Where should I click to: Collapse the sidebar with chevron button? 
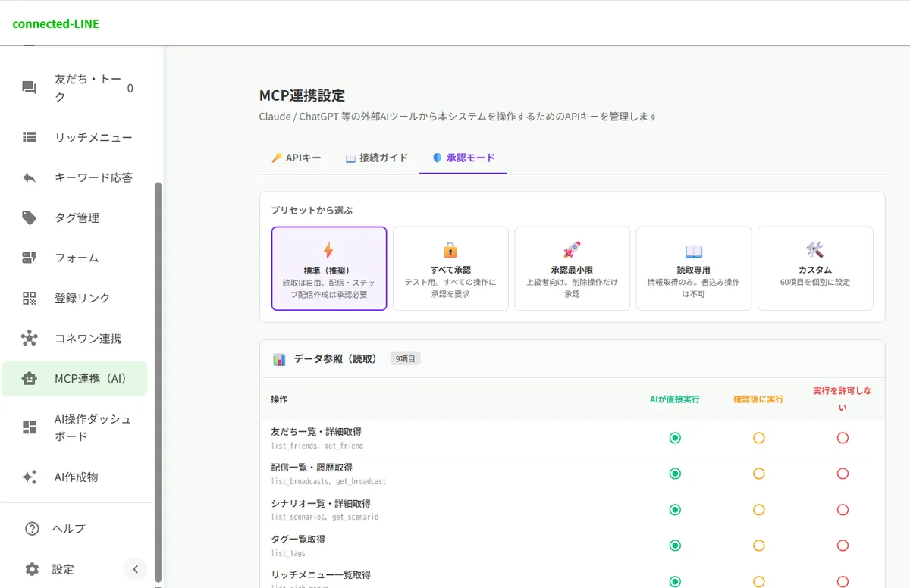pos(135,569)
